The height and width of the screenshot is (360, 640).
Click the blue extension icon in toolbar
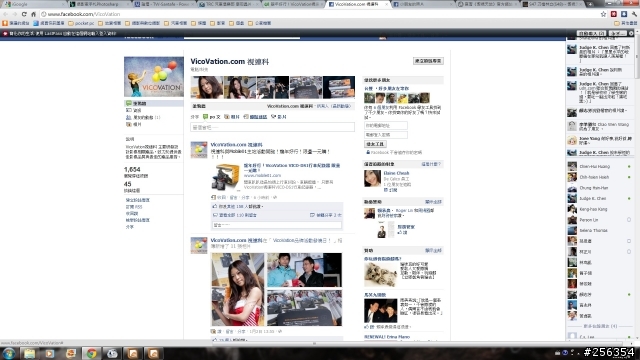tap(624, 14)
